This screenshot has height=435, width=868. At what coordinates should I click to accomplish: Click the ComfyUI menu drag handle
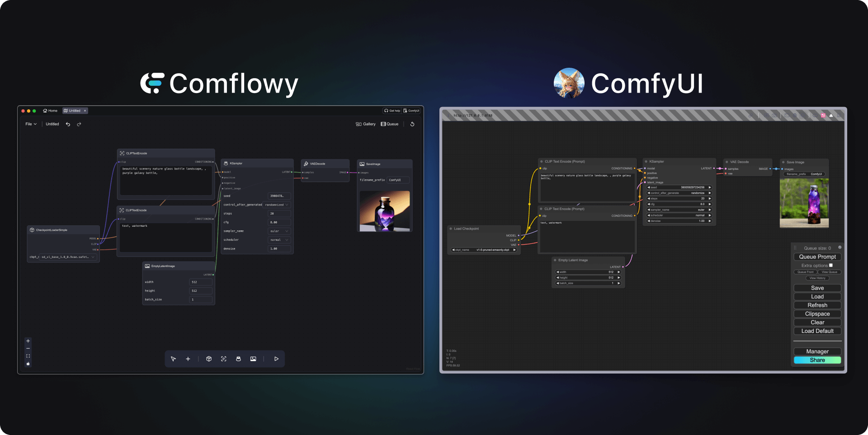click(x=795, y=248)
